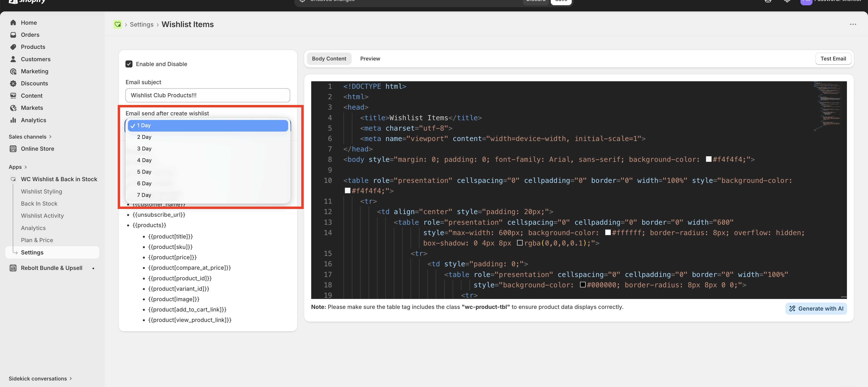Go to Settings via the breadcrumb link
This screenshot has width=868, height=387.
click(x=141, y=25)
